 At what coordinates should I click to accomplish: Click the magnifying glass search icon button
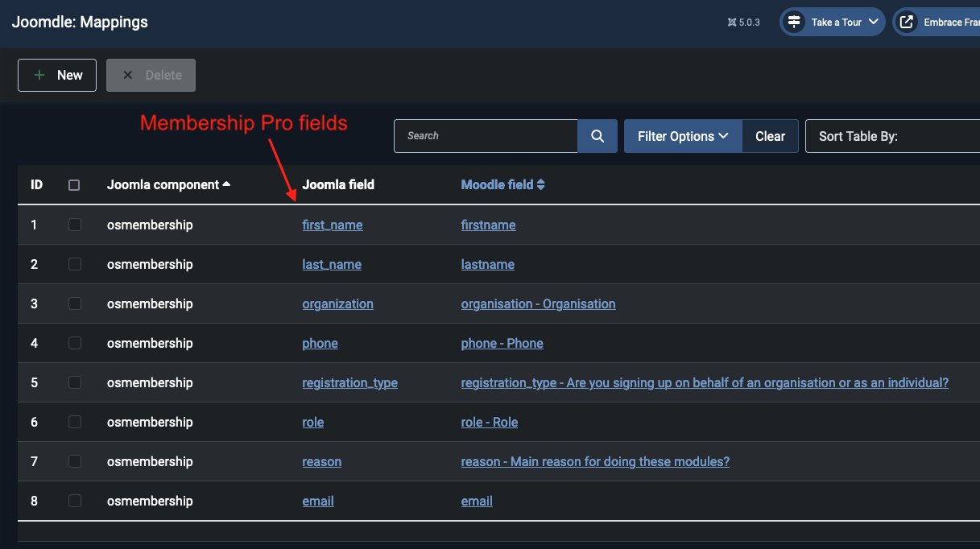tap(598, 136)
